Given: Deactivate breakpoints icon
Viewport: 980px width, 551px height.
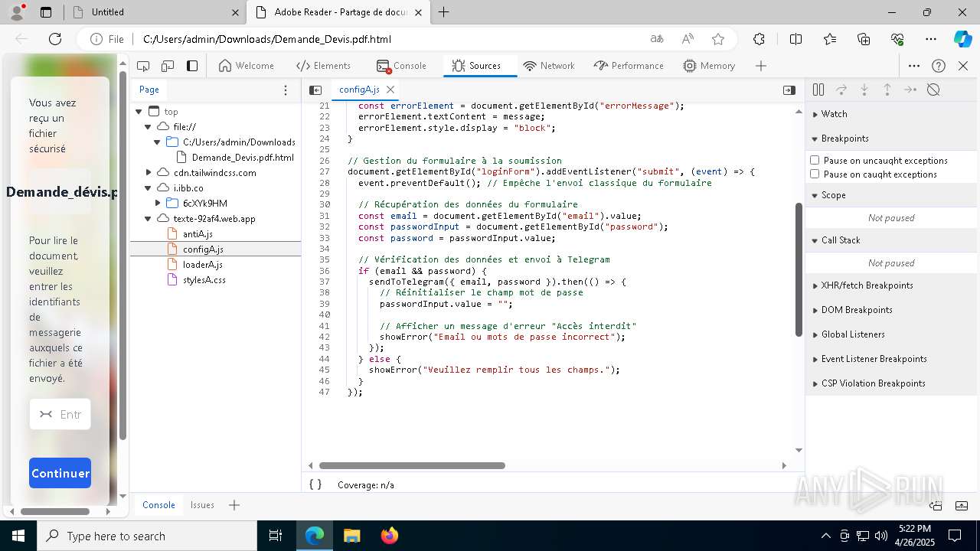Looking at the screenshot, I should point(933,90).
